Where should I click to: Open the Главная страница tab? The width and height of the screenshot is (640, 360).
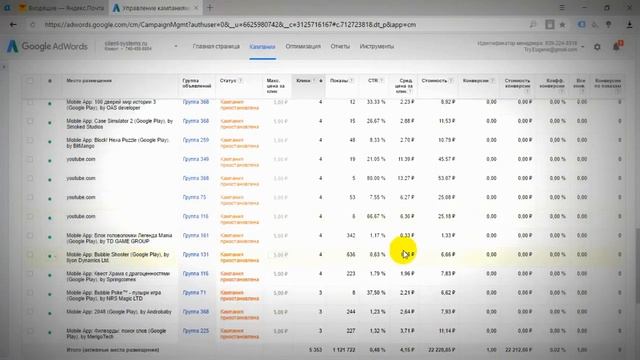pos(216,47)
